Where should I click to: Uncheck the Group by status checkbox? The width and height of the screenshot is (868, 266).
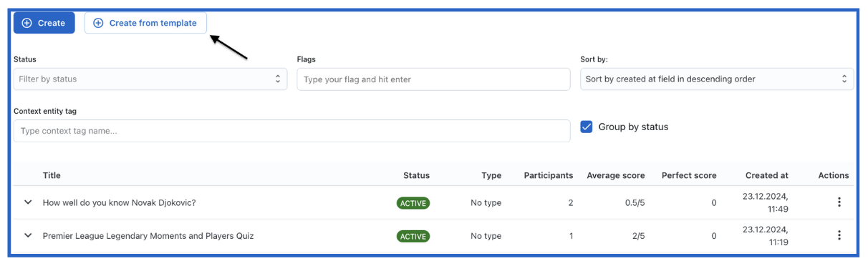tap(587, 127)
